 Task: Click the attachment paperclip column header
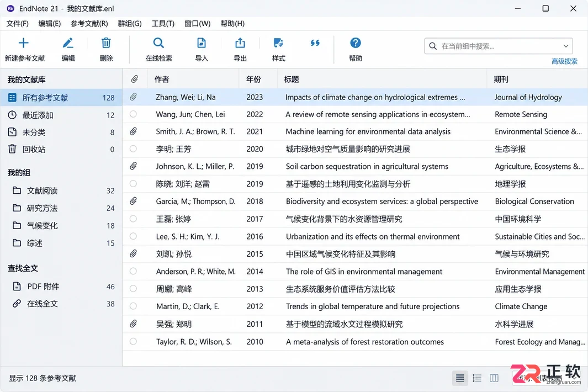pyautogui.click(x=134, y=79)
